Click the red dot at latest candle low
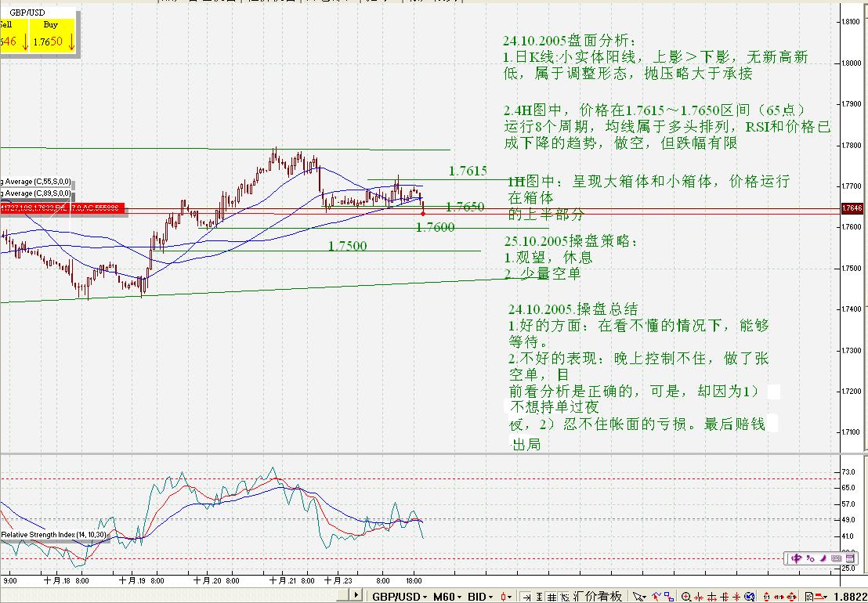Viewport: 868px width, 603px height. coord(423,214)
